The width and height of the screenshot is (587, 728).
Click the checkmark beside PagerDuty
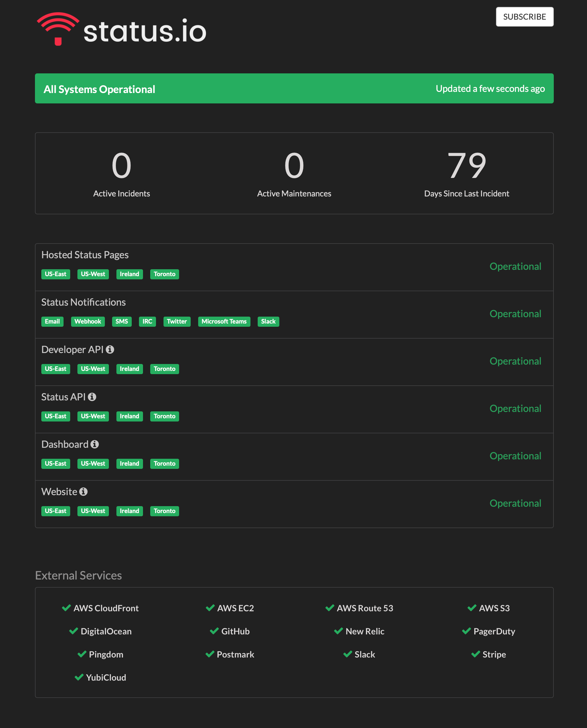click(x=466, y=631)
